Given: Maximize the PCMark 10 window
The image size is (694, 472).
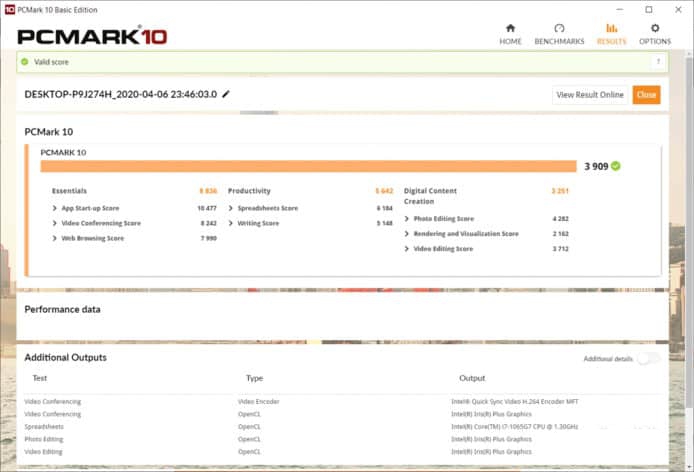Looking at the screenshot, I should 649,9.
